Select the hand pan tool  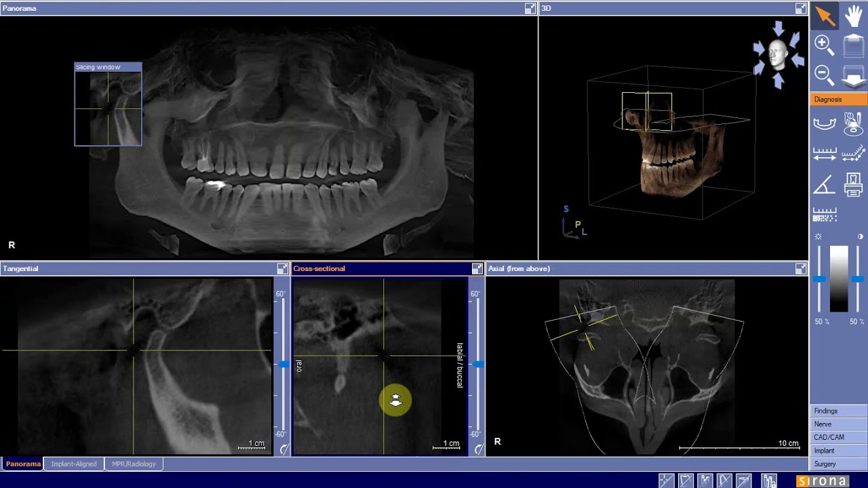[853, 15]
